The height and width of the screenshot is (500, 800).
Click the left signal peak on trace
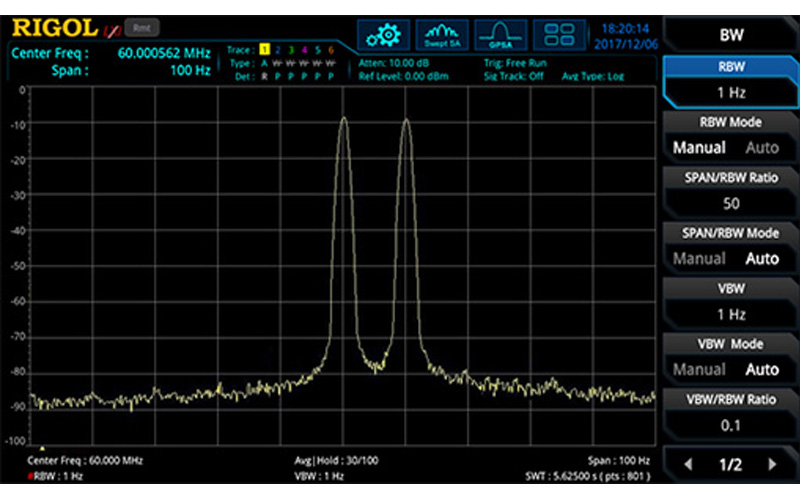344,119
